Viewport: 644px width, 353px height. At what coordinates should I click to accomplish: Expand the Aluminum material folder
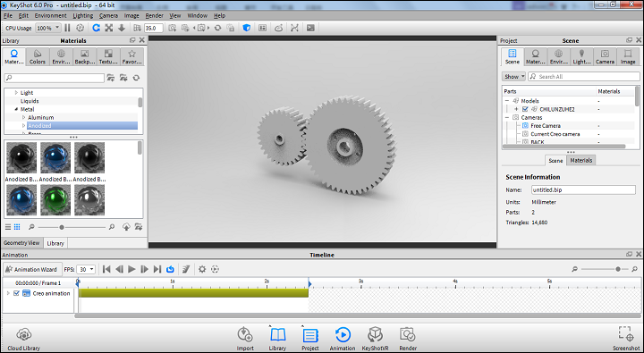pyautogui.click(x=24, y=117)
